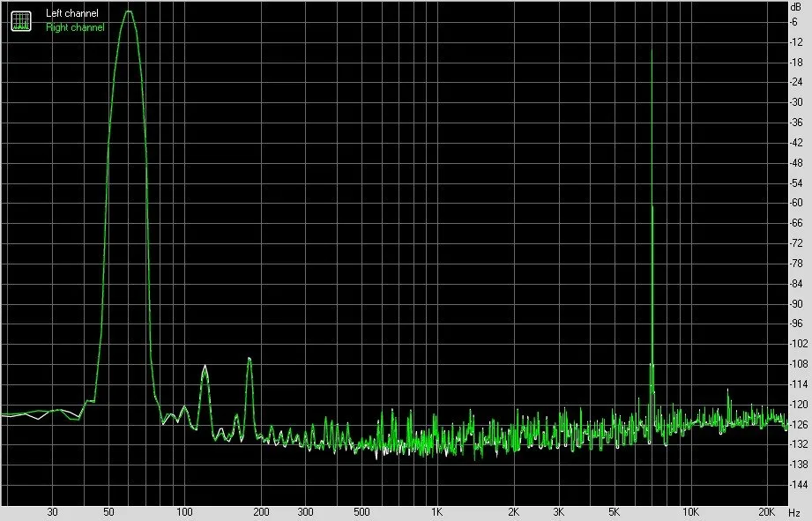Viewport: 812px width, 521px height.
Task: Click the '-144' dB scale value
Action: 798,484
